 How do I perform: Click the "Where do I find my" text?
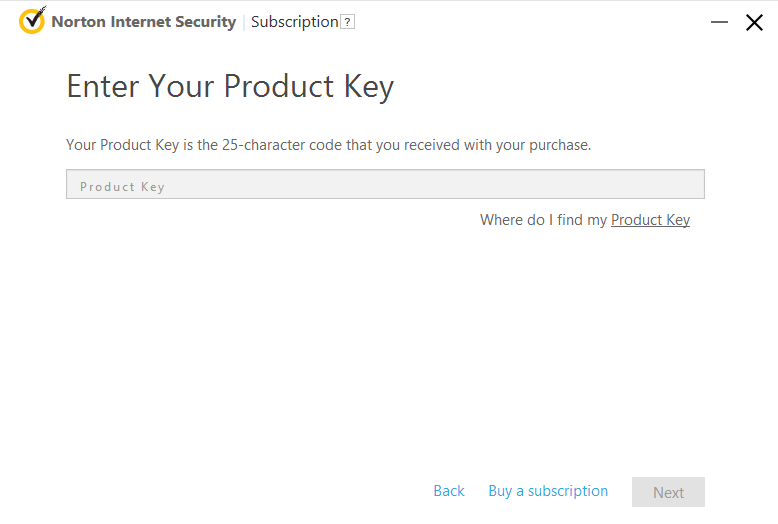pyautogui.click(x=543, y=220)
